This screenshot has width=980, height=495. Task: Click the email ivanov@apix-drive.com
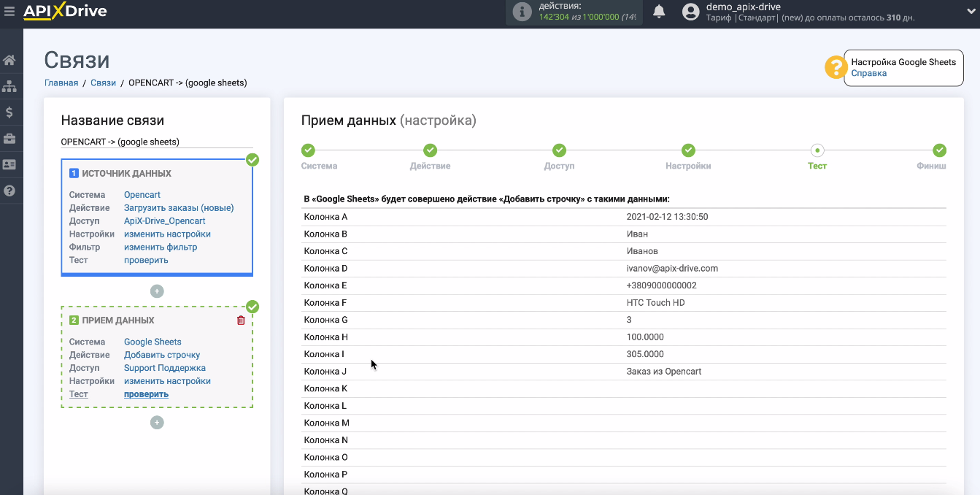[x=672, y=269]
